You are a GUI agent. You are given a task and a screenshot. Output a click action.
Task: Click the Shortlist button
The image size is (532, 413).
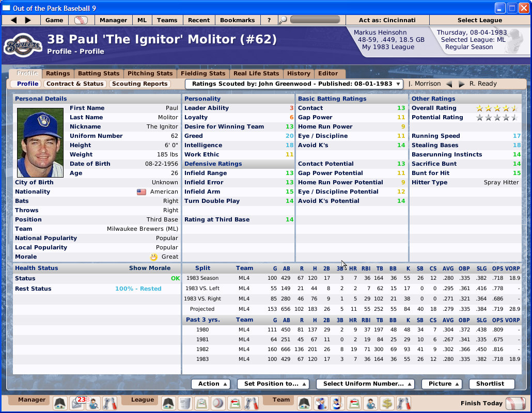(x=491, y=384)
